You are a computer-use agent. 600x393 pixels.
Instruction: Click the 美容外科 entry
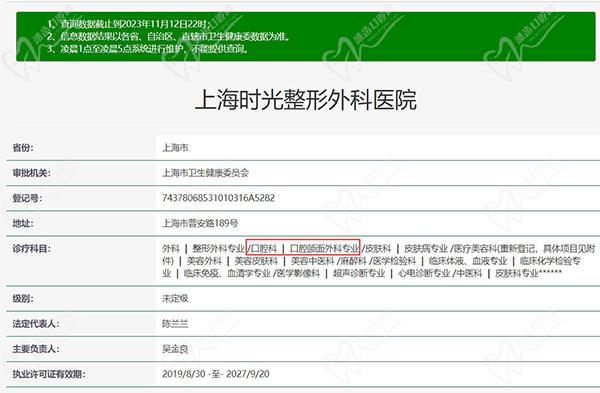(204, 261)
